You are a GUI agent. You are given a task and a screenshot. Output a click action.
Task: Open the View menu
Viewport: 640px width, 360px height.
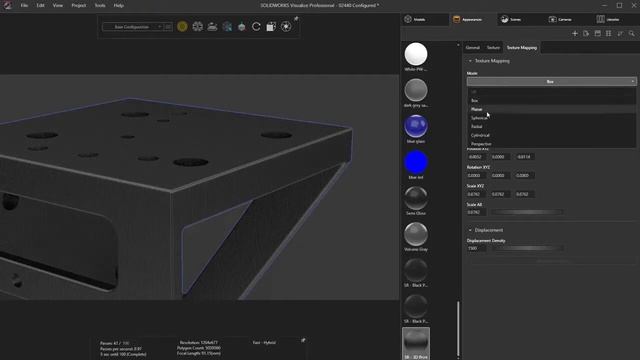pyautogui.click(x=58, y=5)
